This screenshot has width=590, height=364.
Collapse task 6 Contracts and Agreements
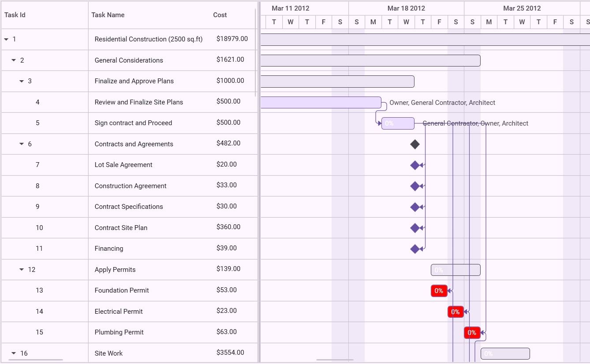tap(22, 144)
